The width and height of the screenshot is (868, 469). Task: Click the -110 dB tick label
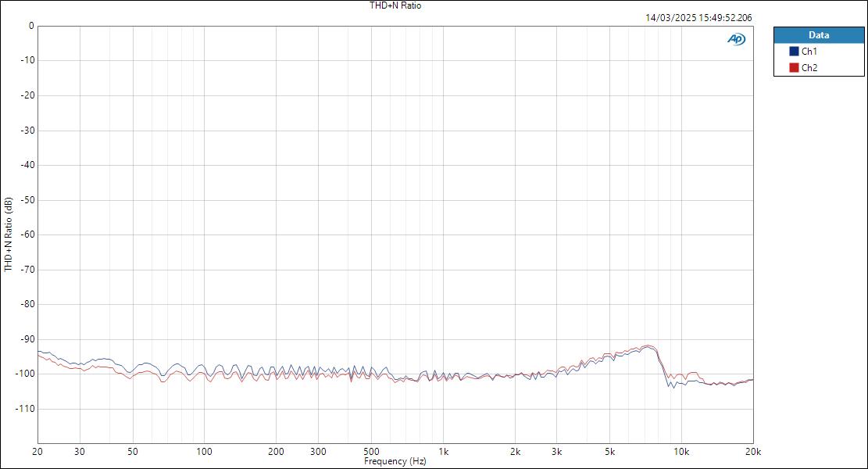23,407
